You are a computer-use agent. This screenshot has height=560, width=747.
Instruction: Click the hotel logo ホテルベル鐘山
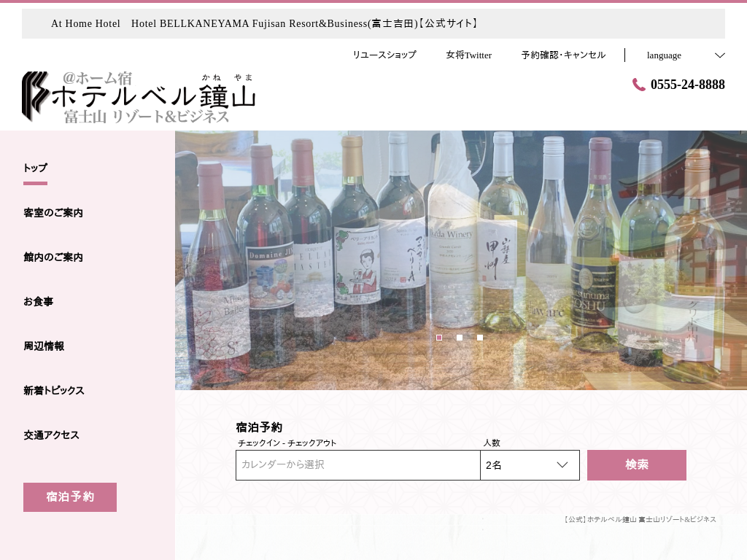coord(139,97)
